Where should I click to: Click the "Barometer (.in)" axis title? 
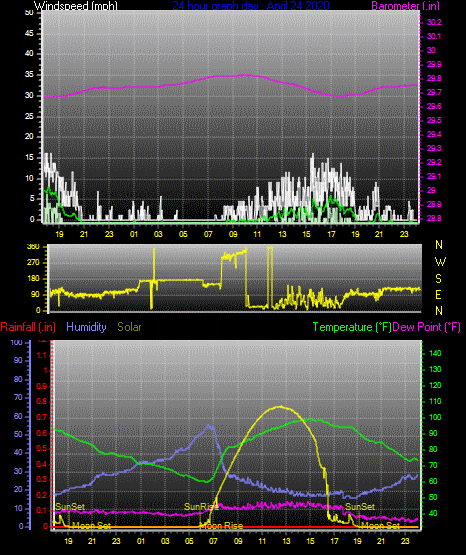(x=405, y=5)
